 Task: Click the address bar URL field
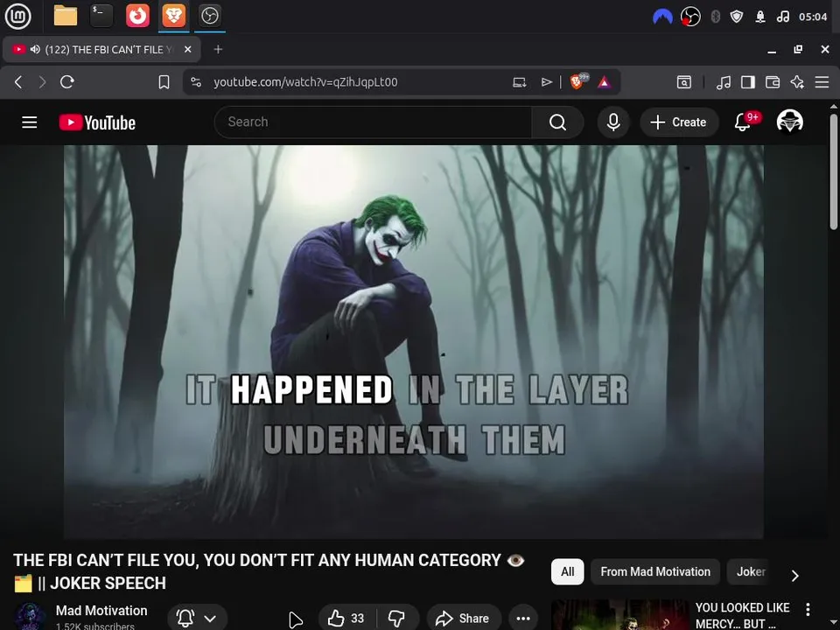[305, 82]
